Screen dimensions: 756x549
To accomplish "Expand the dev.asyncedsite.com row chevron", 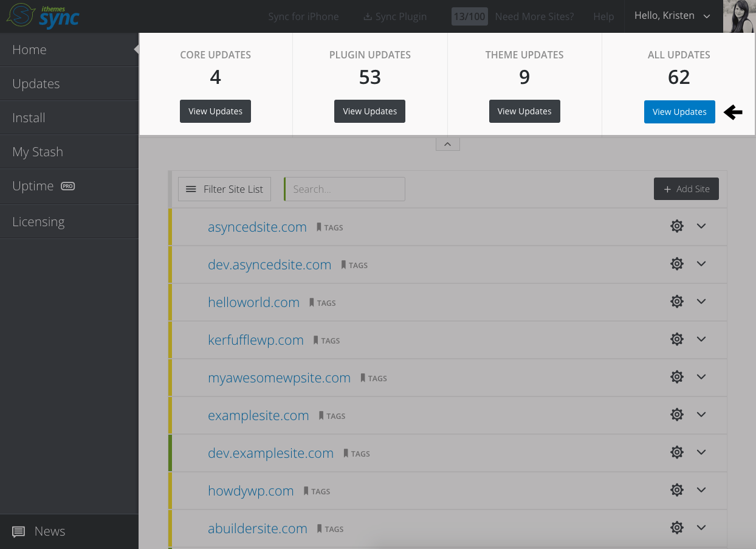I will pyautogui.click(x=701, y=264).
